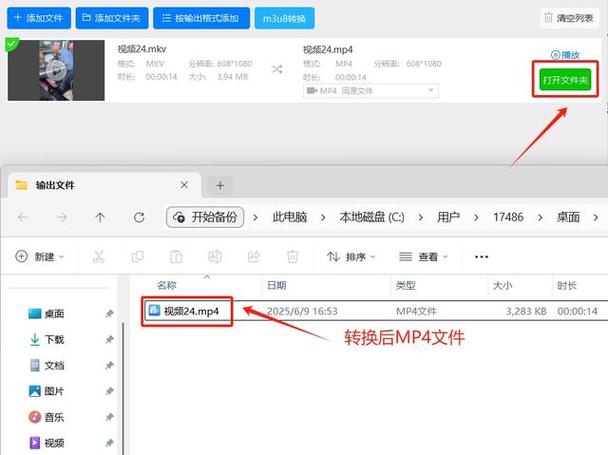Click 桌面 in the address breadcrumb

(568, 217)
